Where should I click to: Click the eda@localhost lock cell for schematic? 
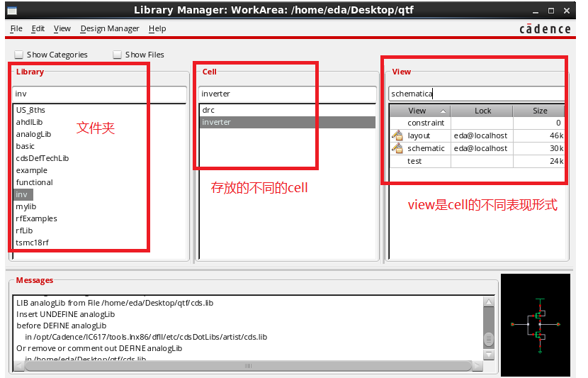click(x=482, y=148)
